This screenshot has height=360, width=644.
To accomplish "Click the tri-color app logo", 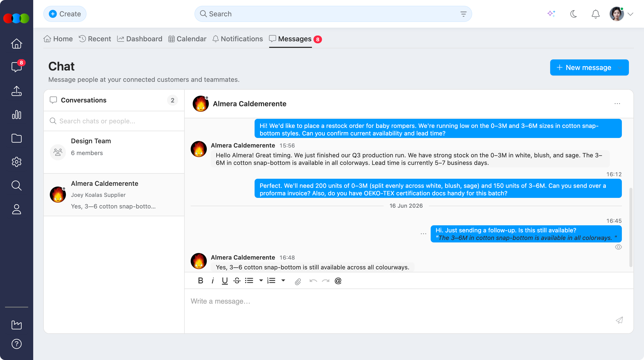I will pos(16,18).
